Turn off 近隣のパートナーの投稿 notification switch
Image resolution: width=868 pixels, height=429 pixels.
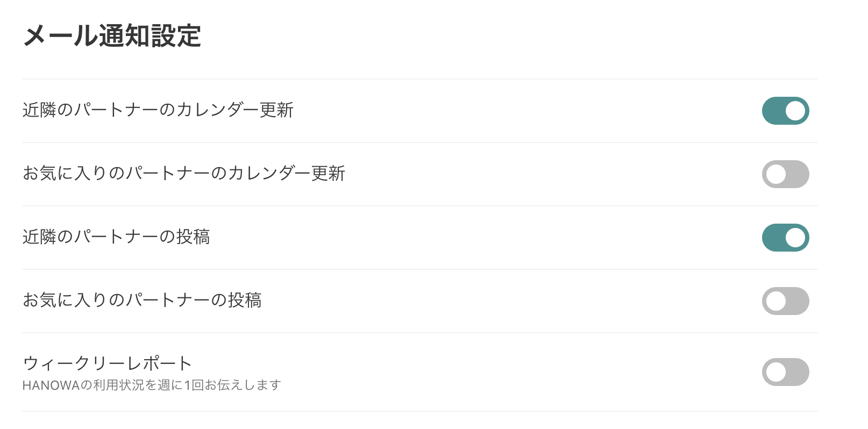(x=785, y=238)
